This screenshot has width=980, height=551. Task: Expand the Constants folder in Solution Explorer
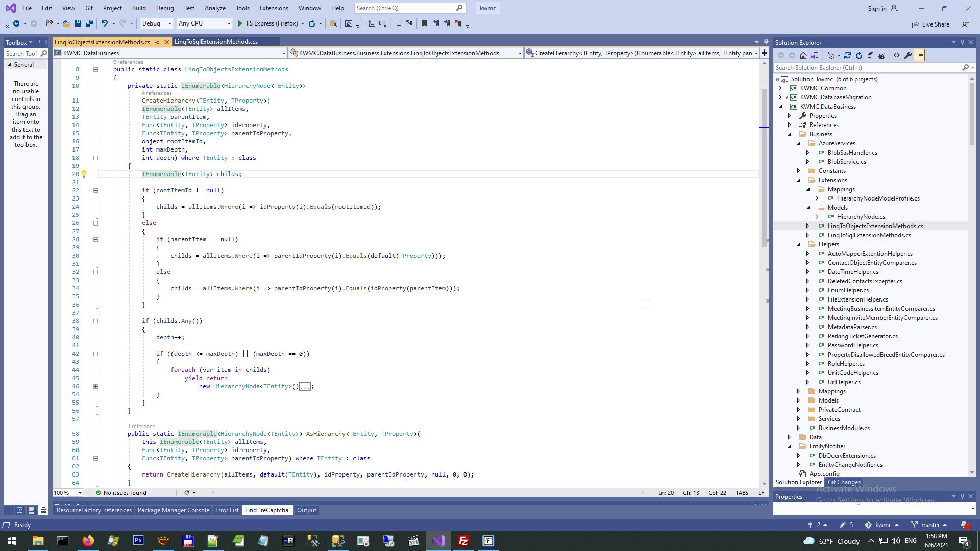click(799, 171)
